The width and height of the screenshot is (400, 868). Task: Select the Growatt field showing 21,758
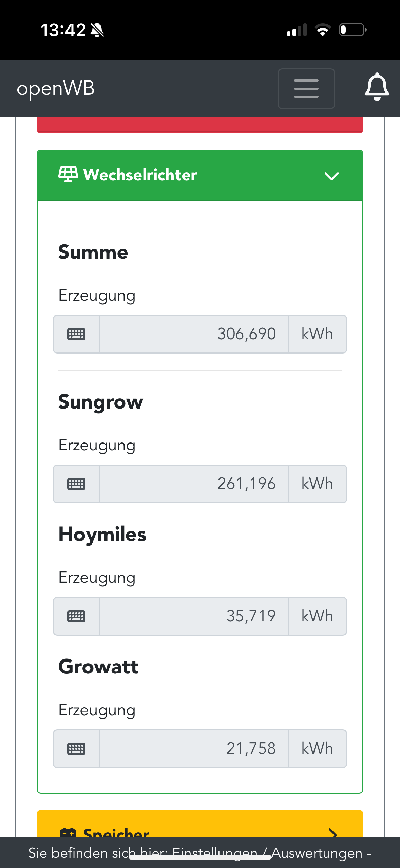pos(194,749)
